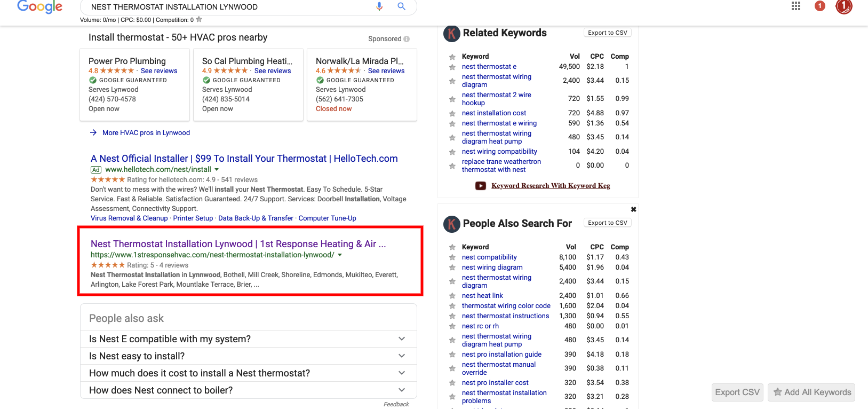The height and width of the screenshot is (409, 868).
Task: Open Data Back-Up & Transfer sitelink
Action: pos(256,218)
